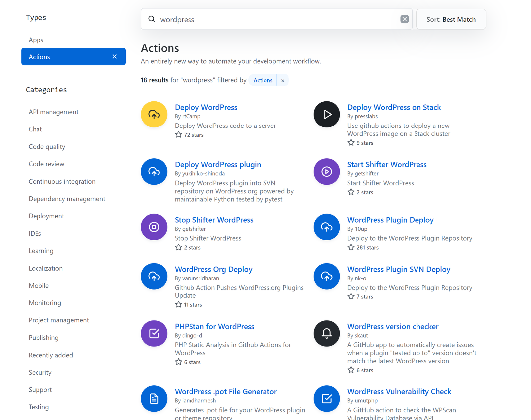Choose the Recently added category

tap(50, 355)
